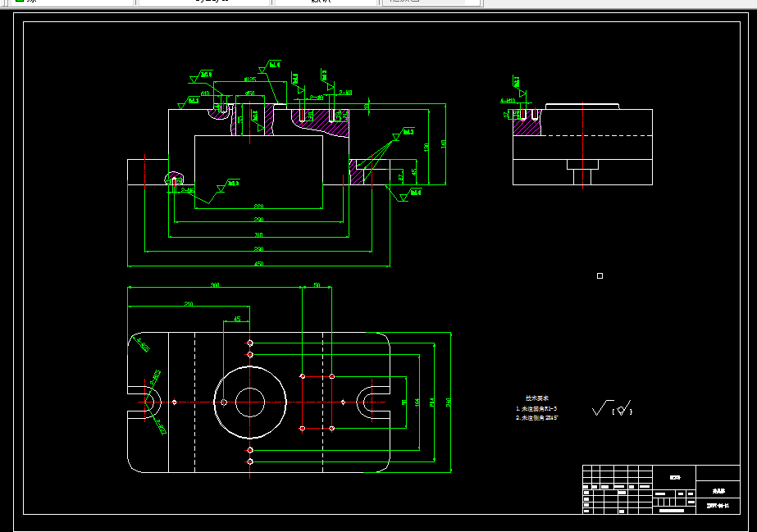Image resolution: width=757 pixels, height=532 pixels.
Task: Select technical requirement note line 1
Action: 536,408
